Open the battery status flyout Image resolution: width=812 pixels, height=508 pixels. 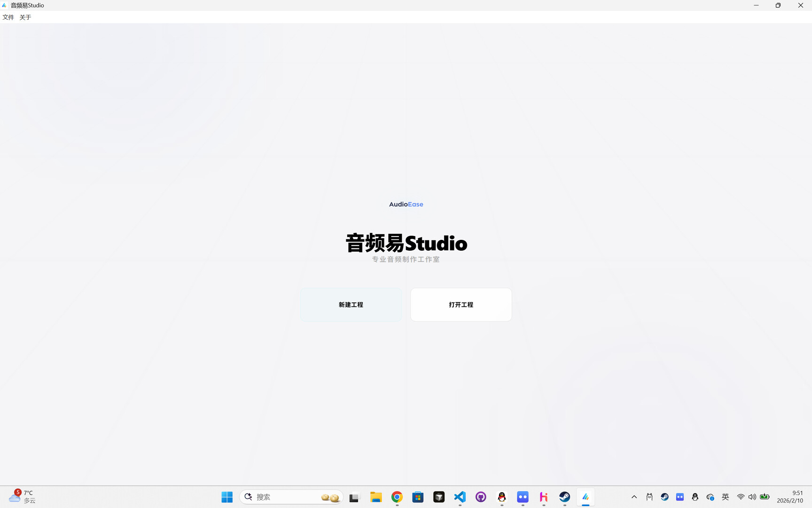[765, 497]
